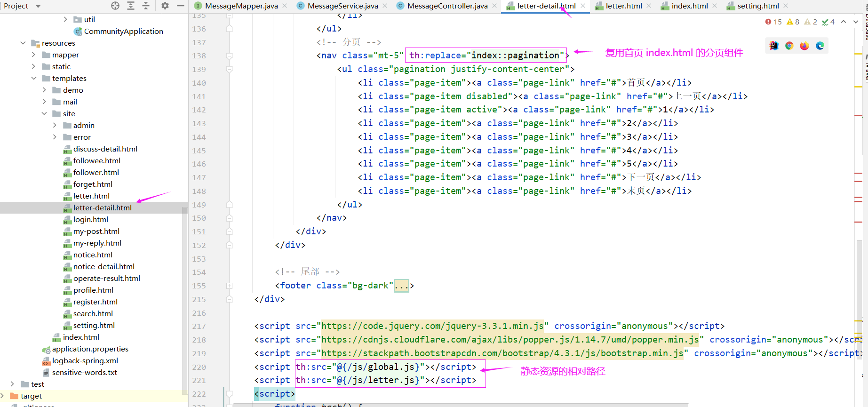Click the Expand All icon in Project panel
This screenshot has height=407, width=868.
tap(131, 6)
